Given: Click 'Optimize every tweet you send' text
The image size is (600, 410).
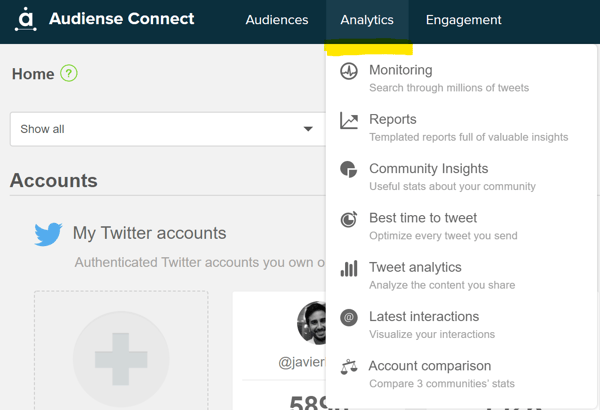Looking at the screenshot, I should click(443, 236).
